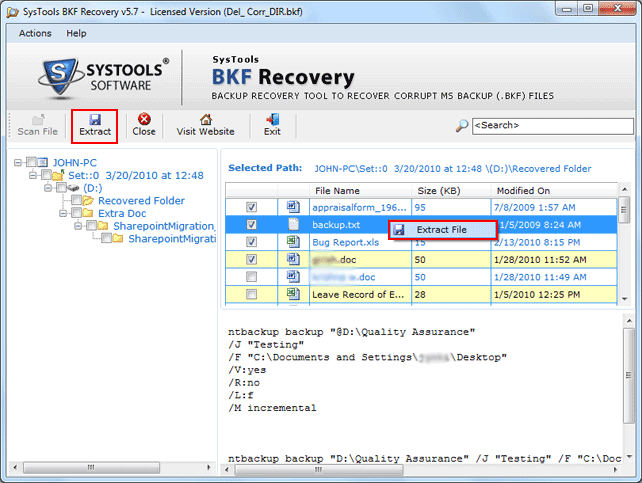642x483 pixels.
Task: Collapse the Set::0 tree node
Action: pos(33,175)
